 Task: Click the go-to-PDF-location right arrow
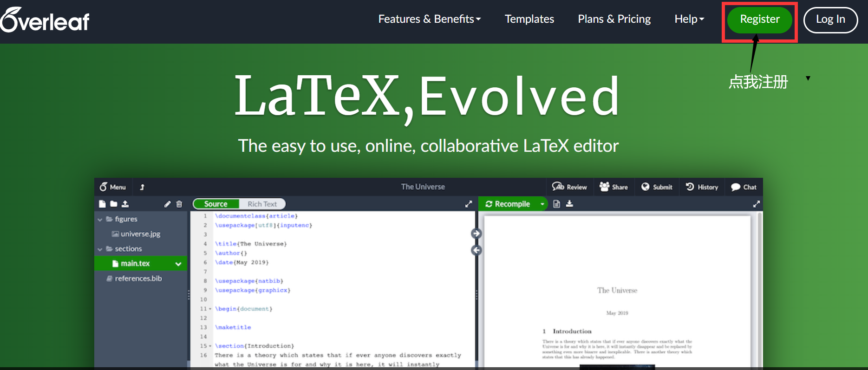pyautogui.click(x=476, y=234)
